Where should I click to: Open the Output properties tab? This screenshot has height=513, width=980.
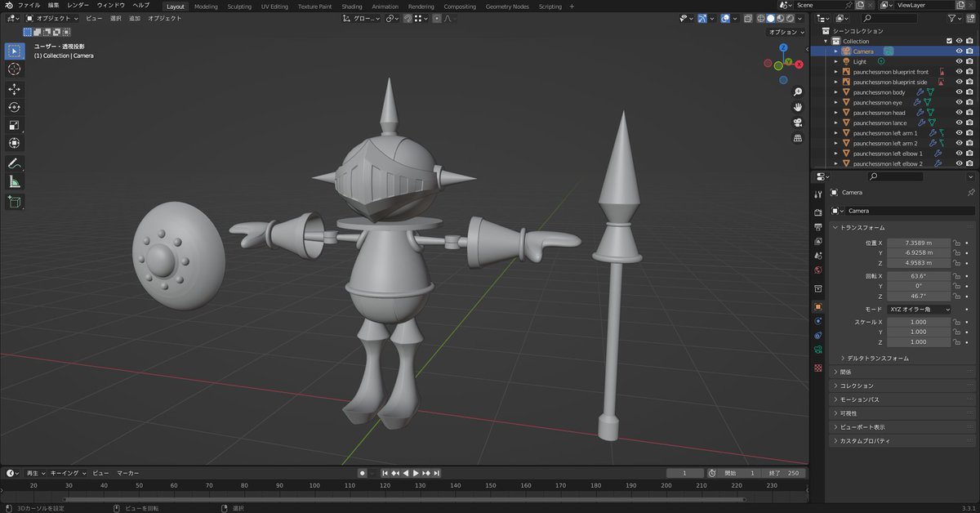point(818,227)
